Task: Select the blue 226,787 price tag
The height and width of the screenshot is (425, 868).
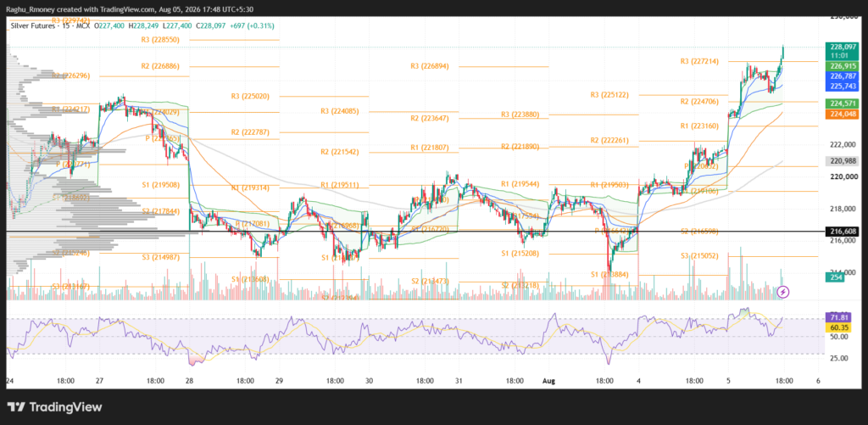Action: [840, 75]
